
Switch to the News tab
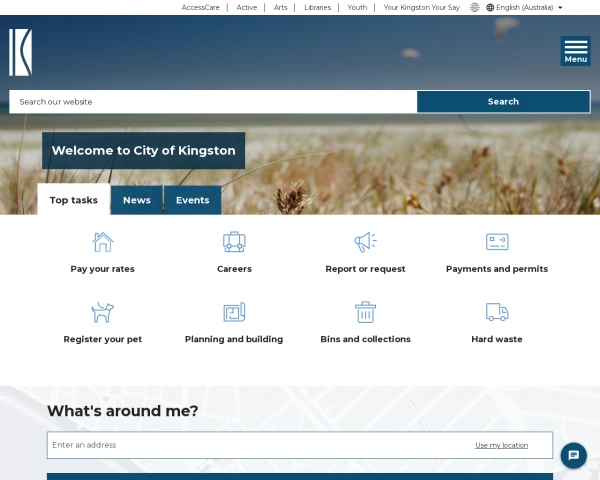click(x=137, y=200)
